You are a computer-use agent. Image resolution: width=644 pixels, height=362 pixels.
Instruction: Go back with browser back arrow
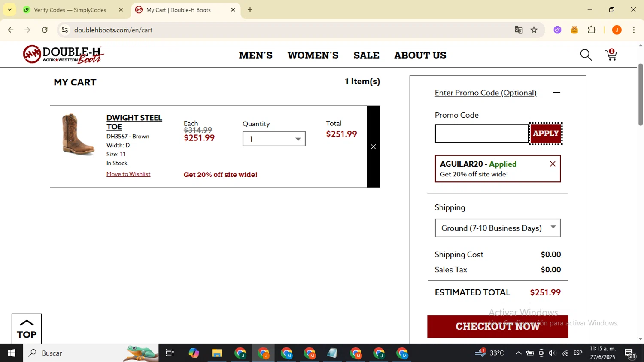pos(11,30)
